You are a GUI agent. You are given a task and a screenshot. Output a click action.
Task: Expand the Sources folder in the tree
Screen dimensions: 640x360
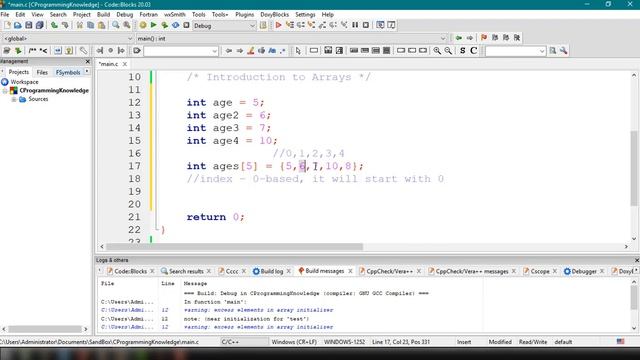(14, 99)
